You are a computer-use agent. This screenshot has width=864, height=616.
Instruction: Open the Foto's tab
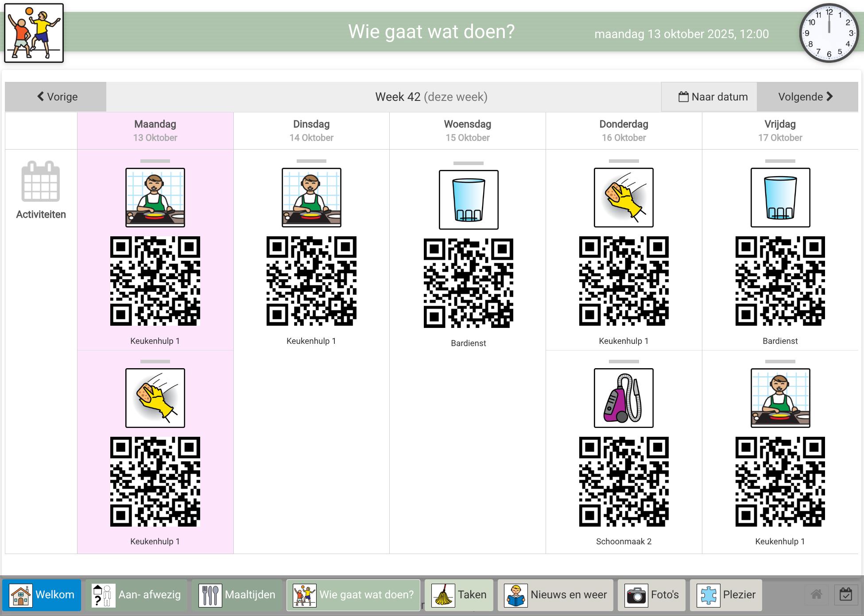coord(651,595)
